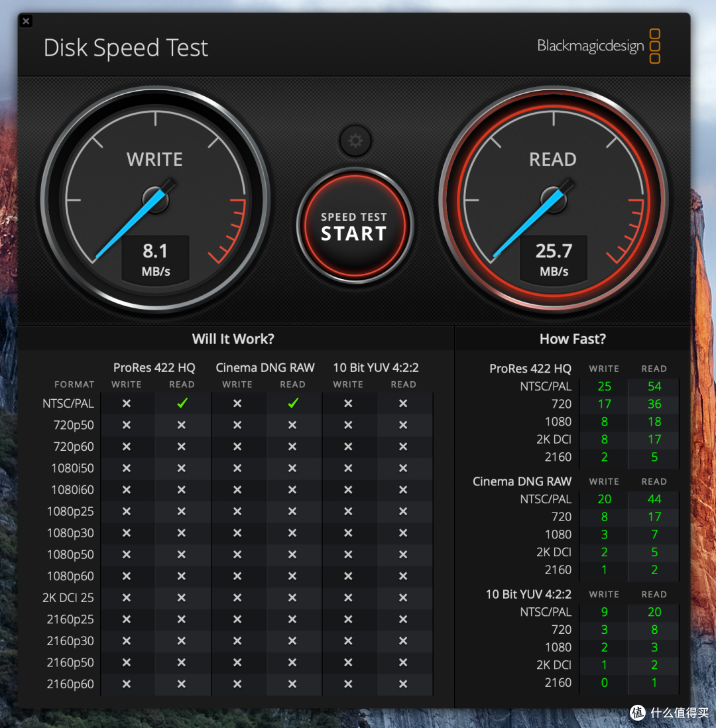Click the X for Cinema DNG 1080i60 read
716x728 pixels.
(x=292, y=490)
